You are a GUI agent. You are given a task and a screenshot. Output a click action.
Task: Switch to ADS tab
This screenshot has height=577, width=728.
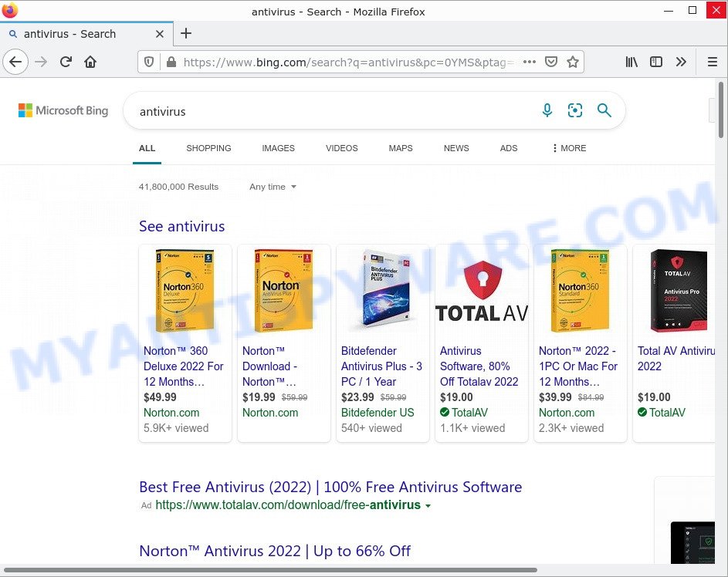pyautogui.click(x=509, y=148)
